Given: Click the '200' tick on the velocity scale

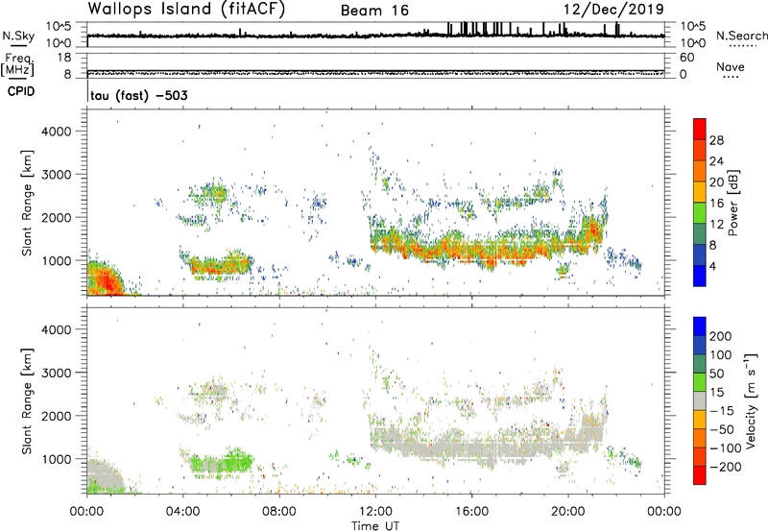Looking at the screenshot, I should click(x=721, y=336).
